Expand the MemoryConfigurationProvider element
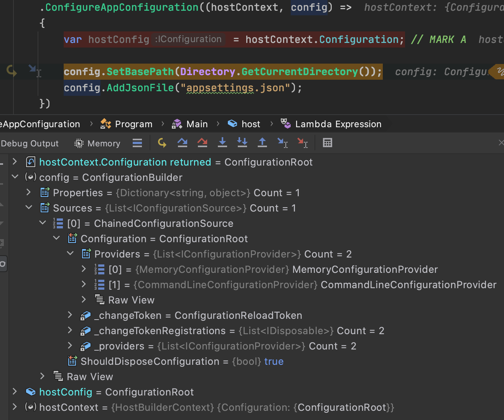The image size is (504, 420). pos(84,269)
